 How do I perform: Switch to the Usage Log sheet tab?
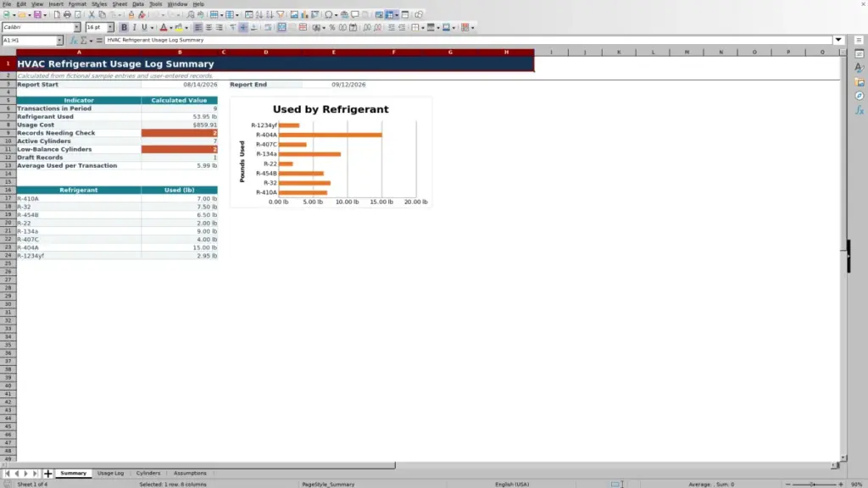(x=111, y=473)
